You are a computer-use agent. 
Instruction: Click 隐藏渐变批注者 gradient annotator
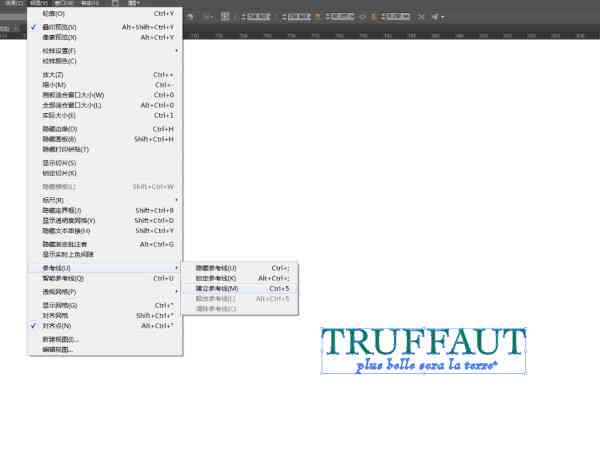point(105,244)
